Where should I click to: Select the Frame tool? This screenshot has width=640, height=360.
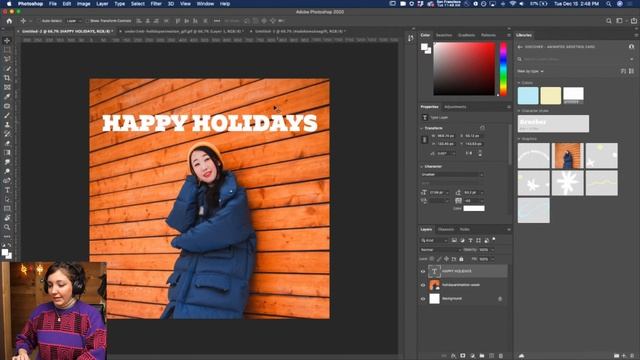pos(7,87)
